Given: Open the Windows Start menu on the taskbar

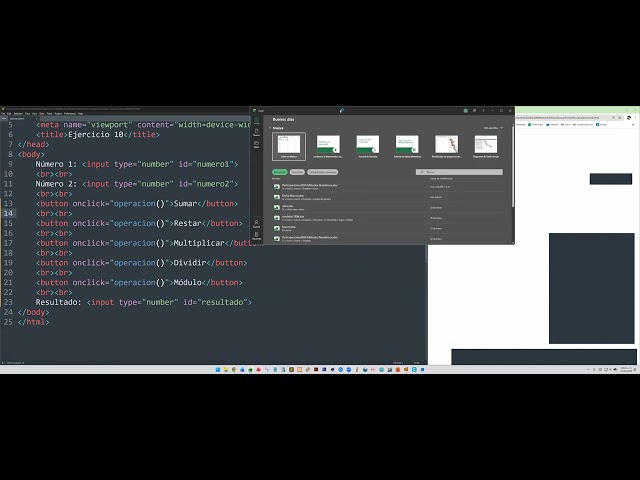Looking at the screenshot, I should 218,369.
